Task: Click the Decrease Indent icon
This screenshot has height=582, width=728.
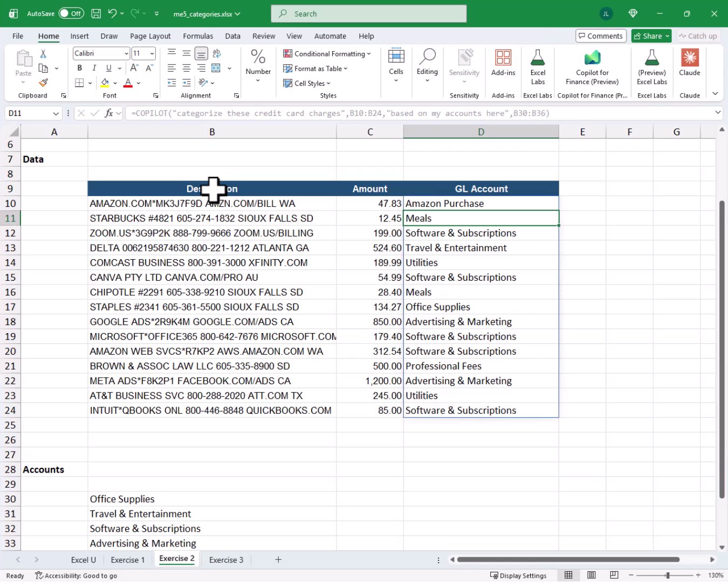Action: [171, 83]
